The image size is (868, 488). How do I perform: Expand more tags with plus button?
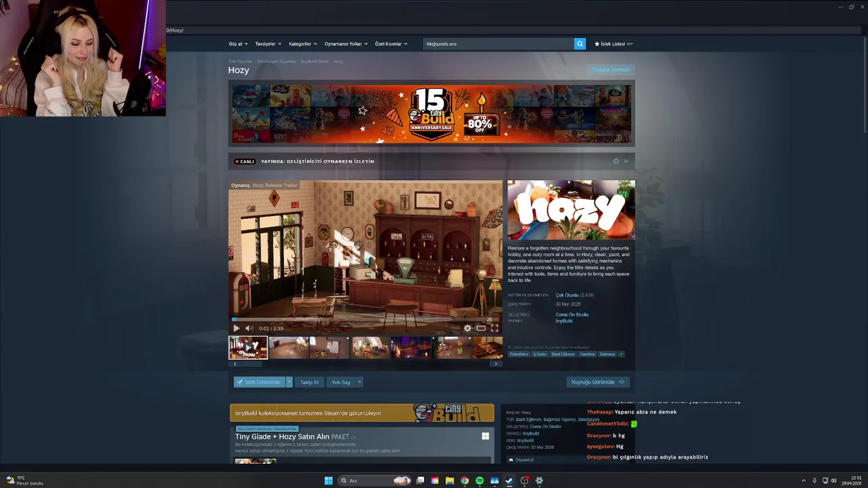click(620, 354)
